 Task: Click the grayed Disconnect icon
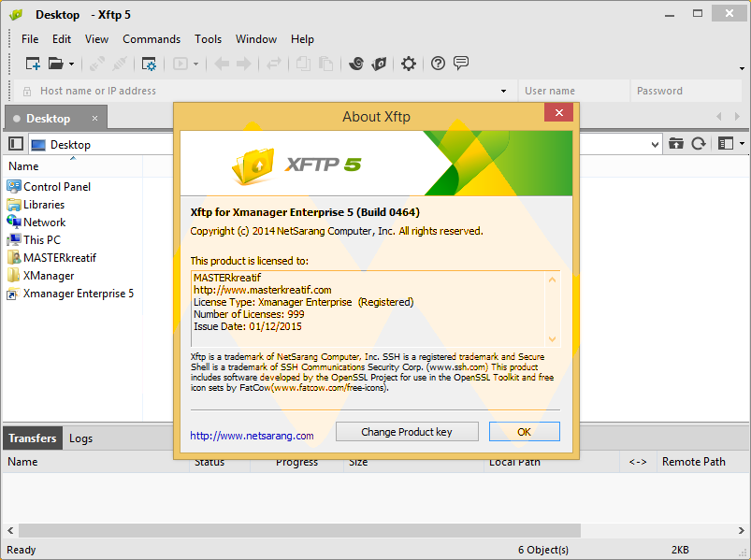coord(120,64)
